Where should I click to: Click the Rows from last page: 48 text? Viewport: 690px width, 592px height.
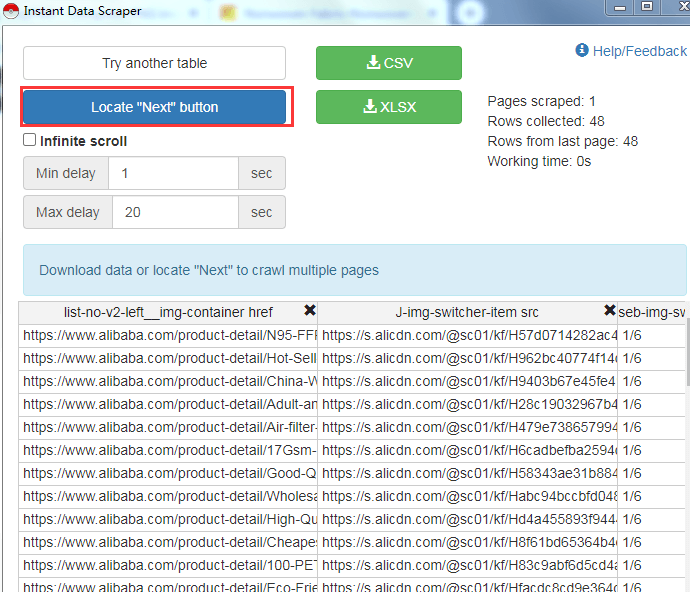point(563,141)
